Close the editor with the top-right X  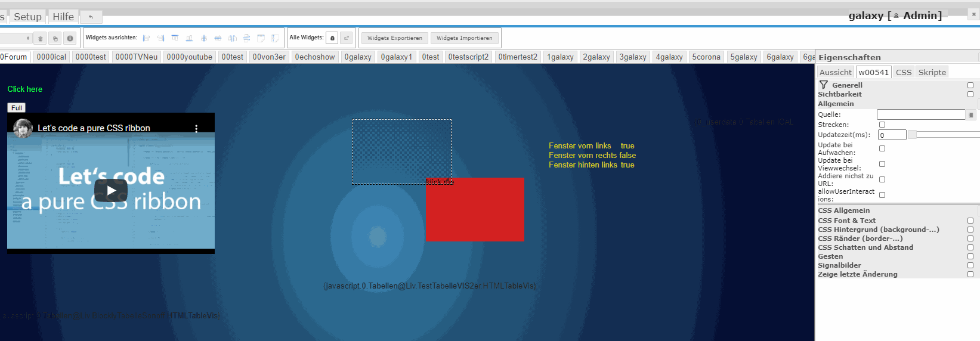[974, 14]
